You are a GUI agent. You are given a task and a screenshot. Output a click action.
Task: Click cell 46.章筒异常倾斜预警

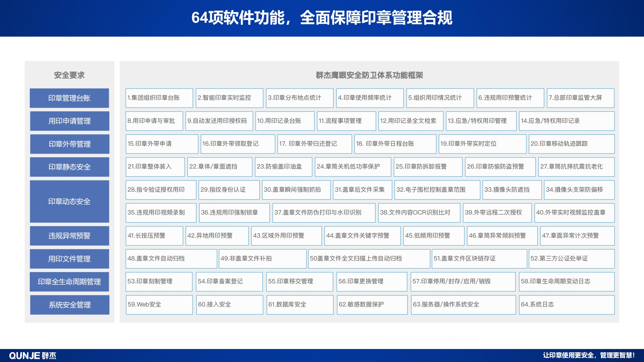(502, 236)
